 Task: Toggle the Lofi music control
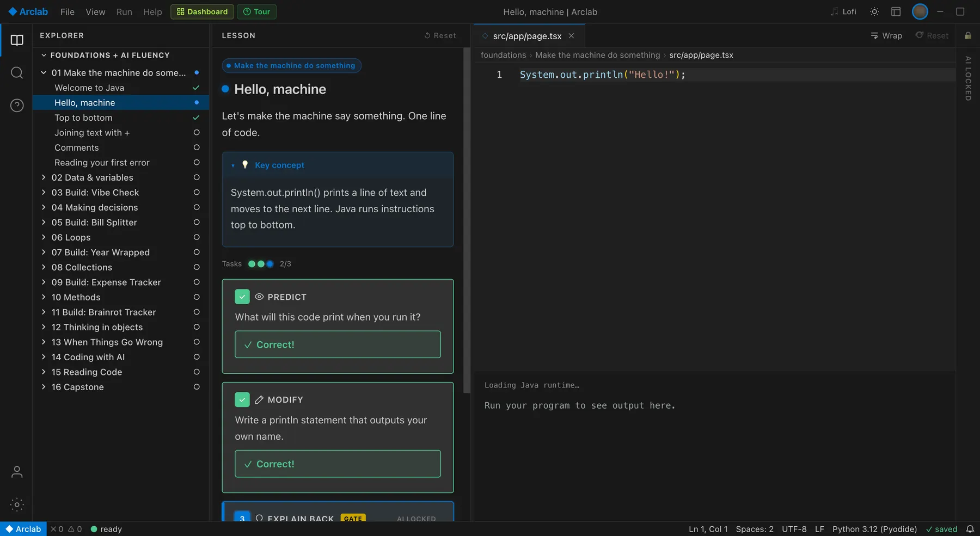click(x=843, y=12)
